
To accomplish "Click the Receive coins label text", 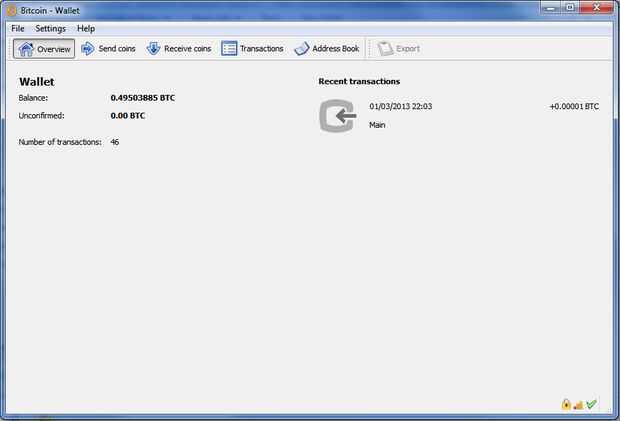I will [x=188, y=49].
